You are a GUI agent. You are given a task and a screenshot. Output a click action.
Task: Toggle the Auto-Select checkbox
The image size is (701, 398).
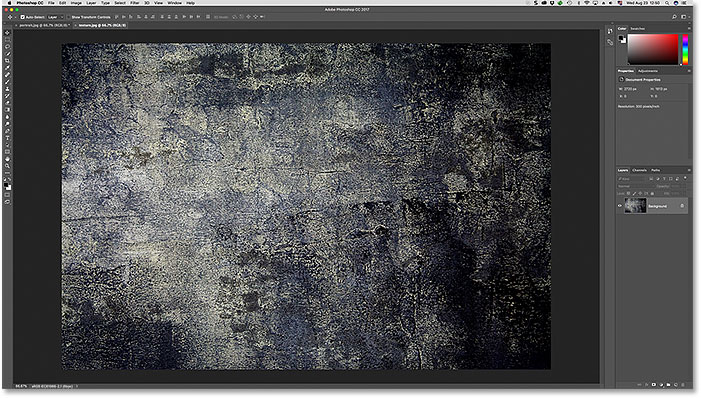[x=22, y=17]
